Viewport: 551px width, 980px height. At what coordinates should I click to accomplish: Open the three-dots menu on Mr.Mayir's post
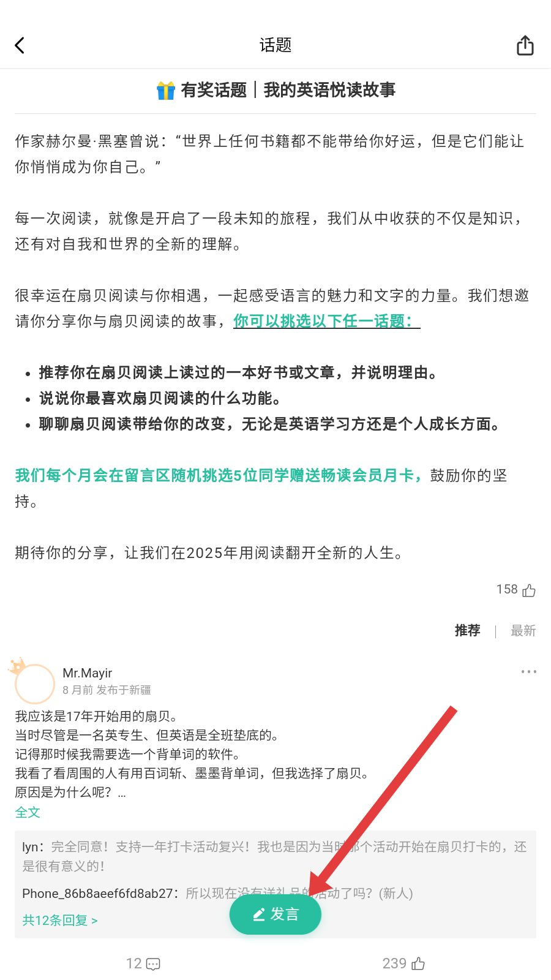click(x=528, y=672)
